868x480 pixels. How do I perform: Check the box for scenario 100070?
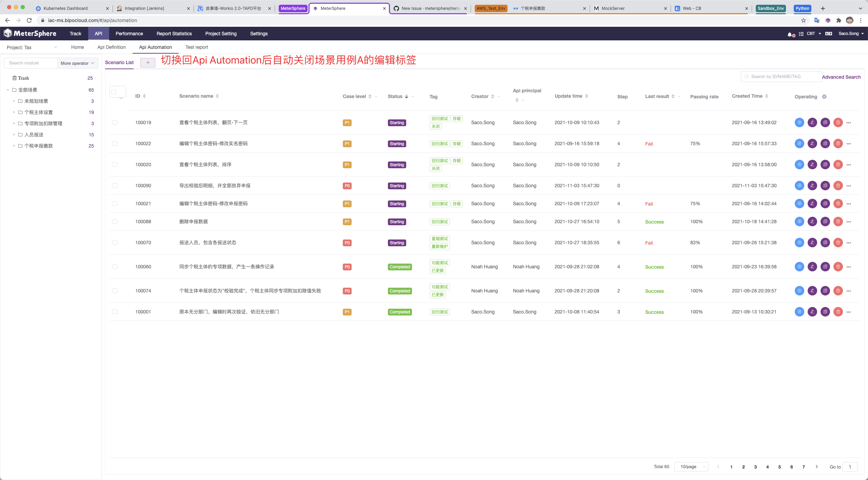(115, 243)
